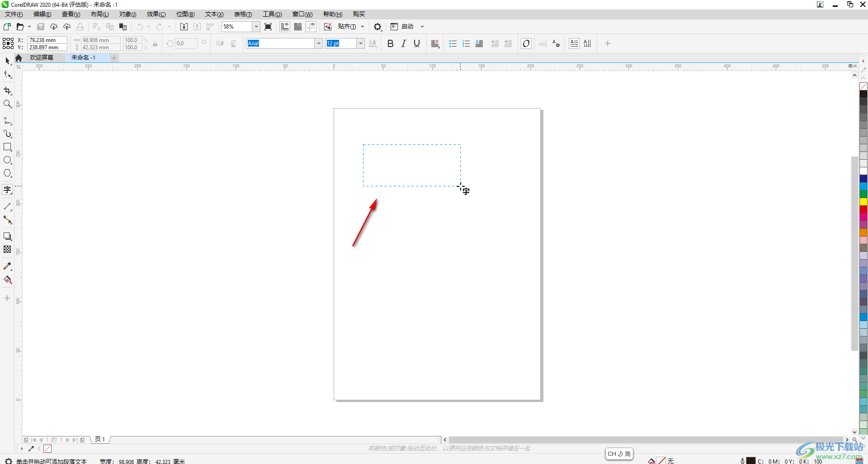The image size is (868, 464).
Task: Click the vertical scrollbar thumb
Action: pyautogui.click(x=854, y=253)
